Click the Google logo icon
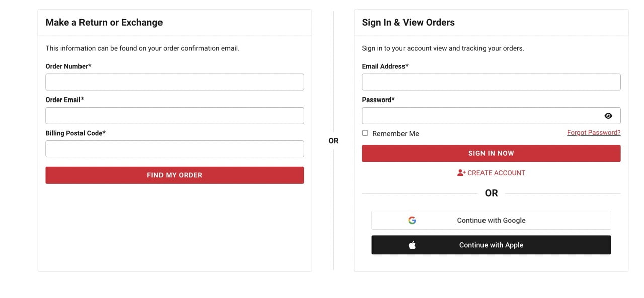Screen dimensions: 644x298 point(412,220)
